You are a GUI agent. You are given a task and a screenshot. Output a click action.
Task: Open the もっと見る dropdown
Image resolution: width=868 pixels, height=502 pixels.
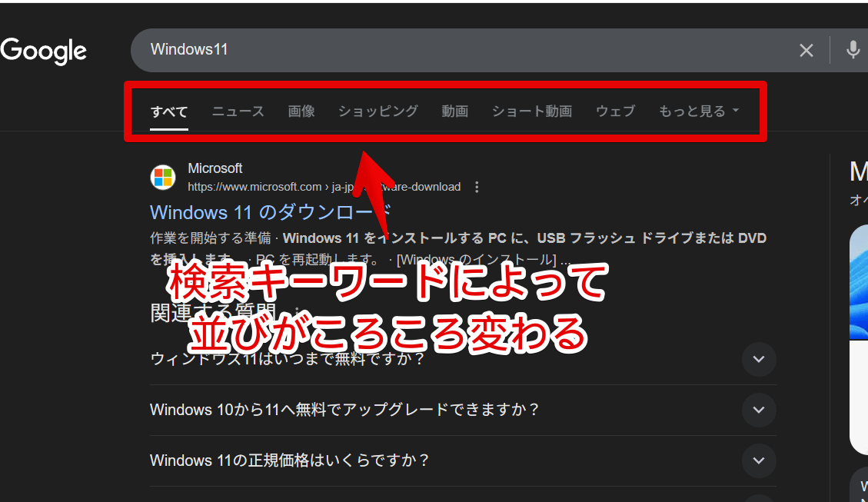(x=699, y=111)
